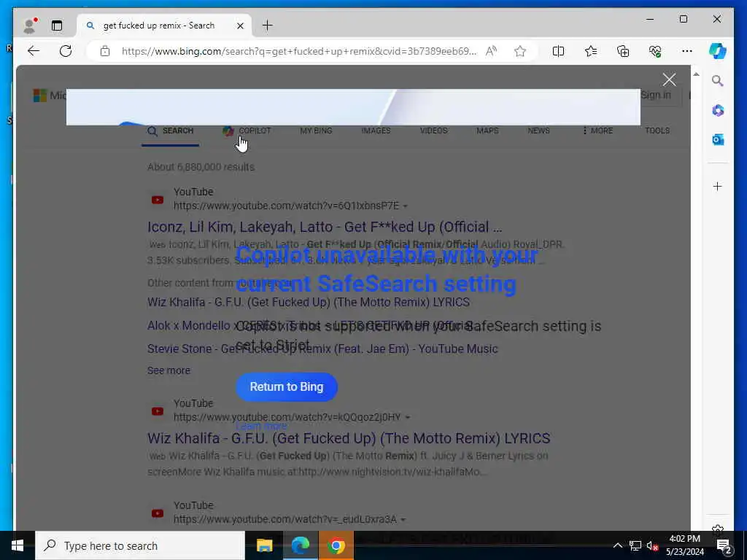Open the tab actions menu icon
Image resolution: width=747 pixels, height=560 pixels.
[x=57, y=26]
